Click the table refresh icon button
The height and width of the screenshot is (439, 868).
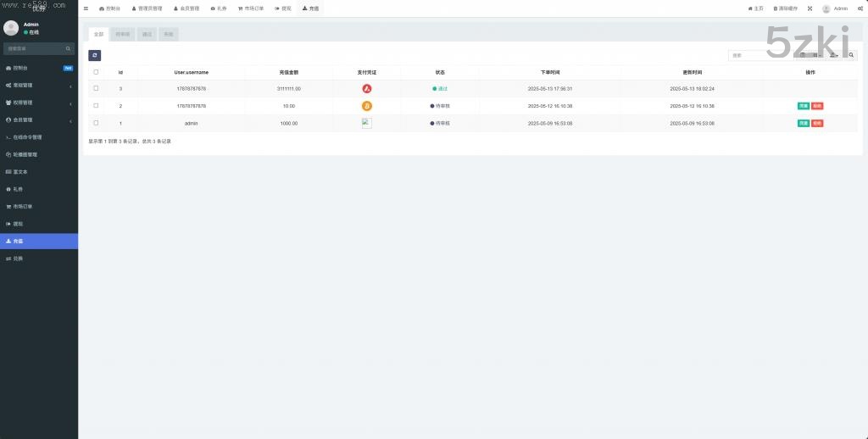click(95, 55)
